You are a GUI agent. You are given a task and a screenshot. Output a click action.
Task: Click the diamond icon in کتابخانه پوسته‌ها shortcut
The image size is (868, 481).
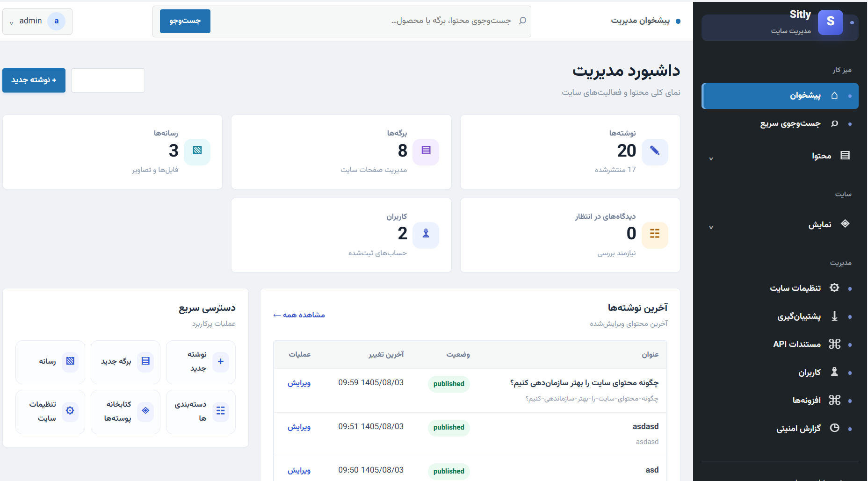coord(145,411)
